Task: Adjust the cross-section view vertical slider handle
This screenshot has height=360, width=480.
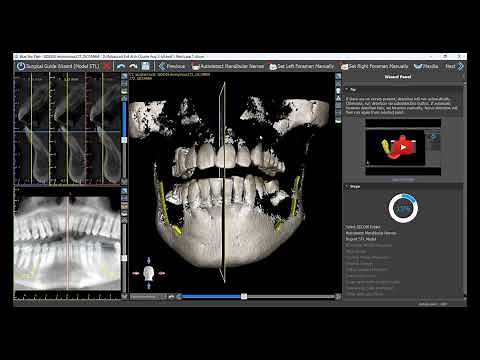Action: pos(124,140)
